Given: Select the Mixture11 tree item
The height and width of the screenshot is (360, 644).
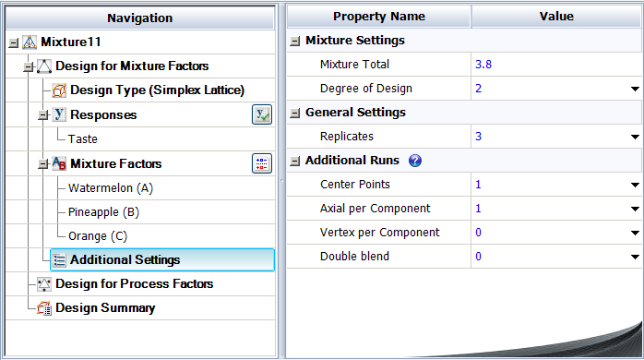Looking at the screenshot, I should [71, 42].
